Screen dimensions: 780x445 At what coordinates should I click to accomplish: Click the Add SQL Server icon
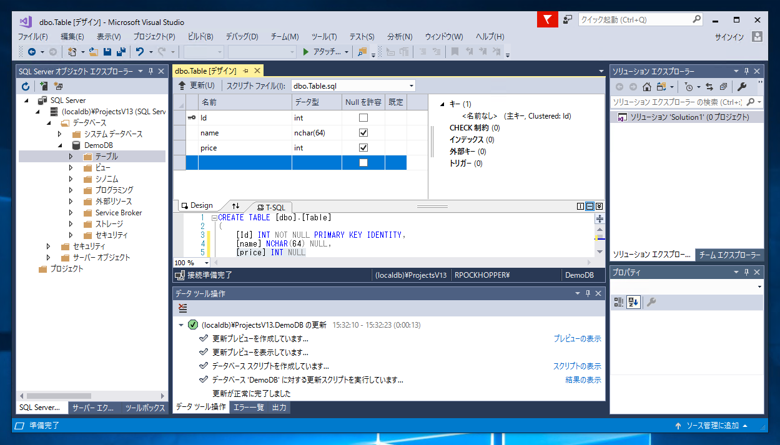click(43, 87)
